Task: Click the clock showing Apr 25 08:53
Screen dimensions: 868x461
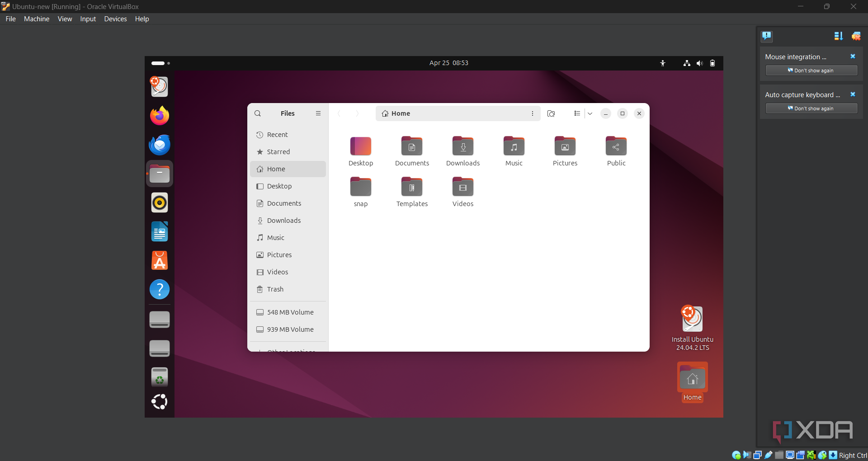Action: point(449,63)
